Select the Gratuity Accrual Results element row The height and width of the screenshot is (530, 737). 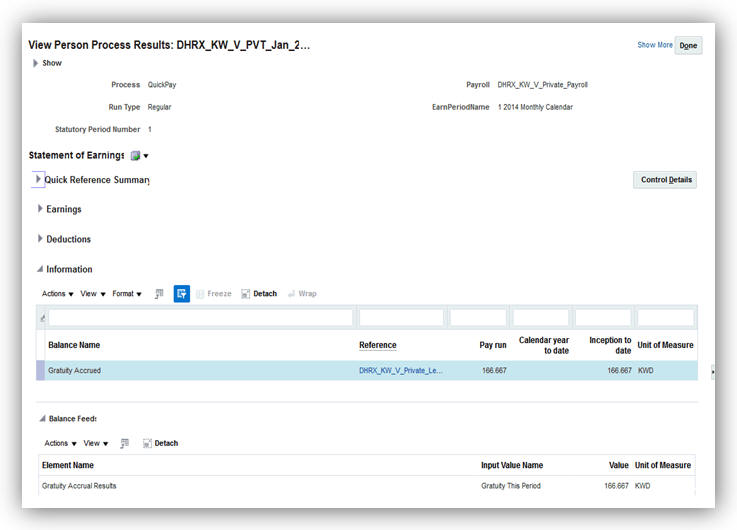[367, 486]
